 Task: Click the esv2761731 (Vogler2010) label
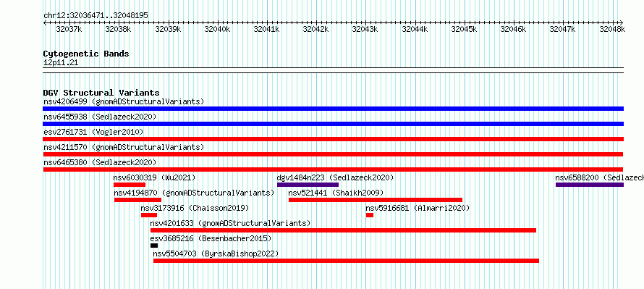[x=93, y=132]
